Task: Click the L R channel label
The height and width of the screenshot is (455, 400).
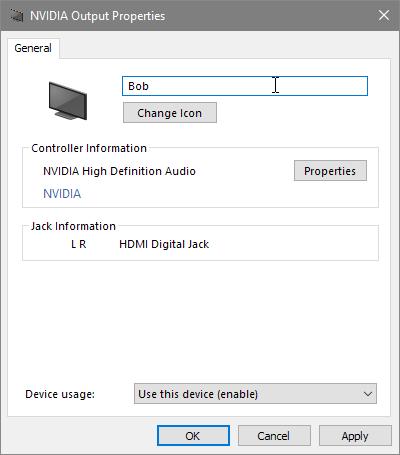Action: [79, 244]
